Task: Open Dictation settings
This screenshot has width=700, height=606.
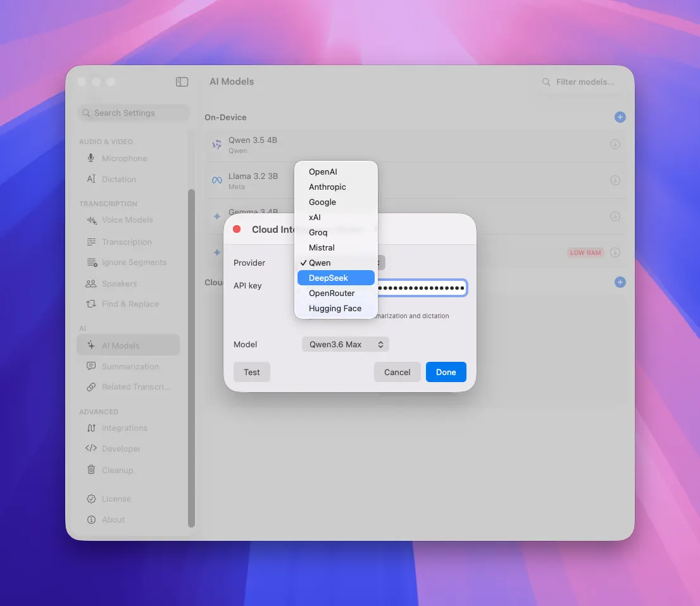Action: 128,179
